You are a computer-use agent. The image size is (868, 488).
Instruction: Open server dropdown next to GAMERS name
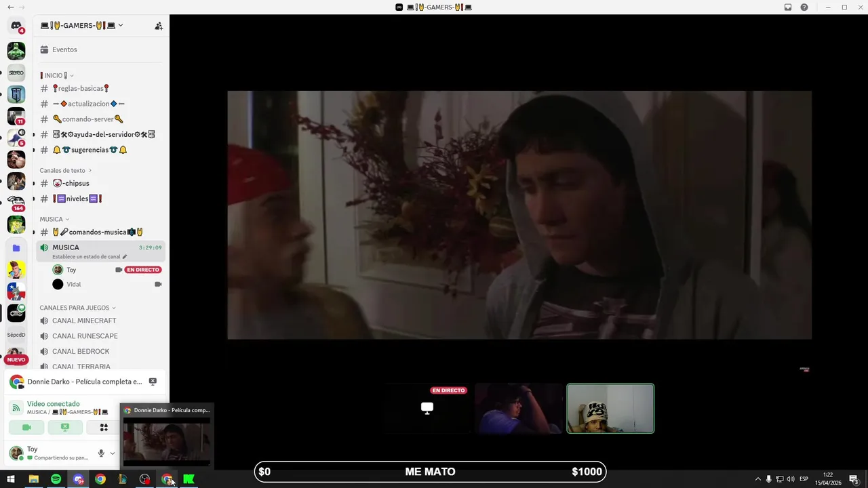coord(121,25)
